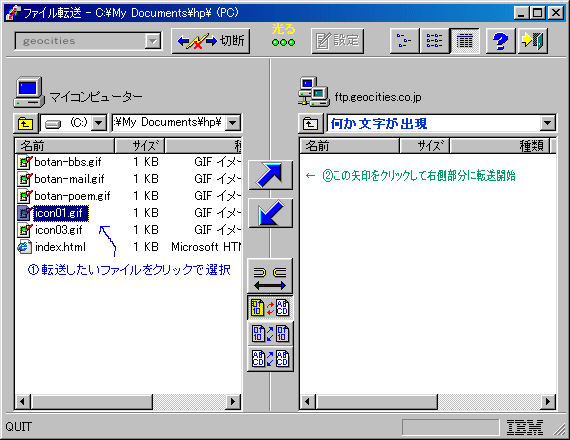Open help with the question mark icon
This screenshot has width=570, height=440.
point(500,41)
